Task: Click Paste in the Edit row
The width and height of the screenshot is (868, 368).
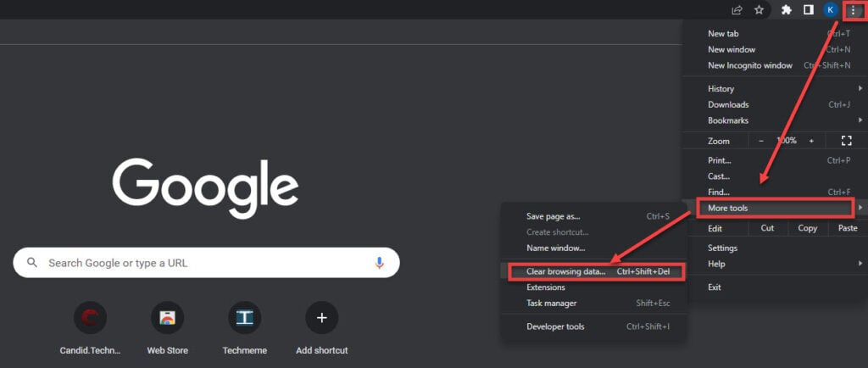Action: pyautogui.click(x=848, y=228)
